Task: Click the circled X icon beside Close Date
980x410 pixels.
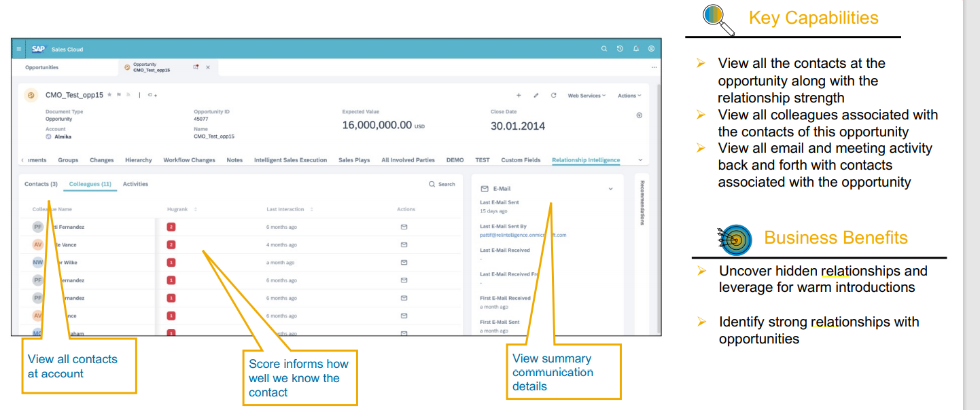Action: tap(639, 115)
